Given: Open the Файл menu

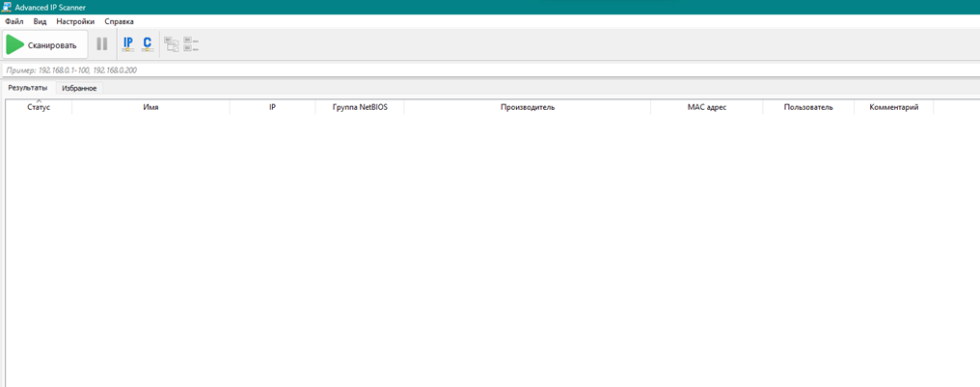Looking at the screenshot, I should 14,21.
